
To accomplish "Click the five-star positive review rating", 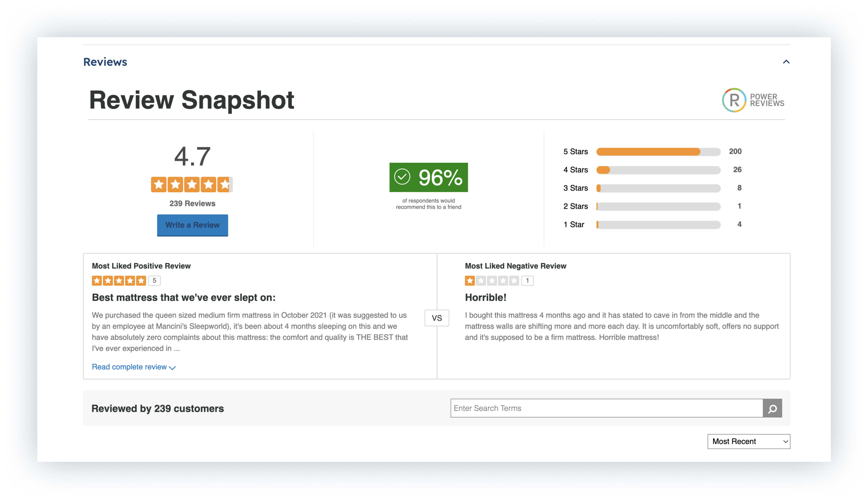I will [x=118, y=281].
